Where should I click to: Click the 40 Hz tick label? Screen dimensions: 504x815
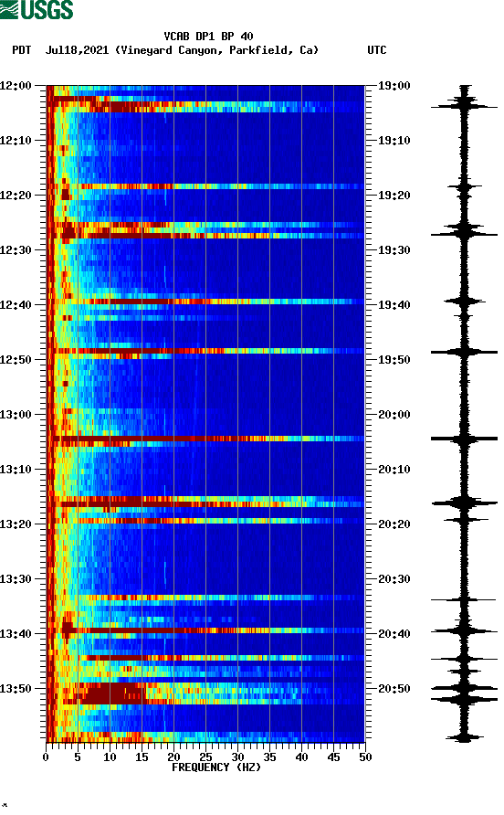click(301, 757)
